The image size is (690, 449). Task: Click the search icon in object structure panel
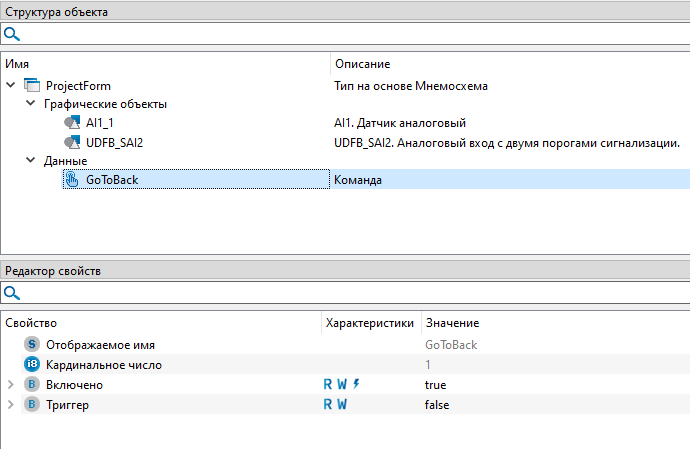11,34
